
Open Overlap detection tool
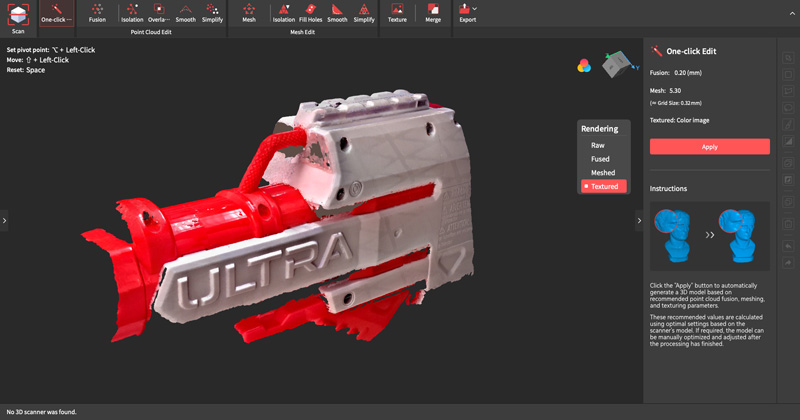point(159,14)
